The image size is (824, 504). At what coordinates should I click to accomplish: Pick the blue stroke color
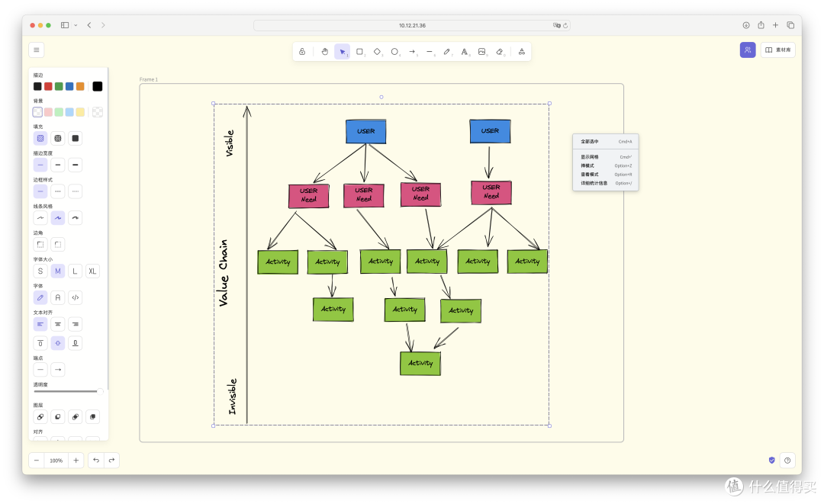[69, 86]
